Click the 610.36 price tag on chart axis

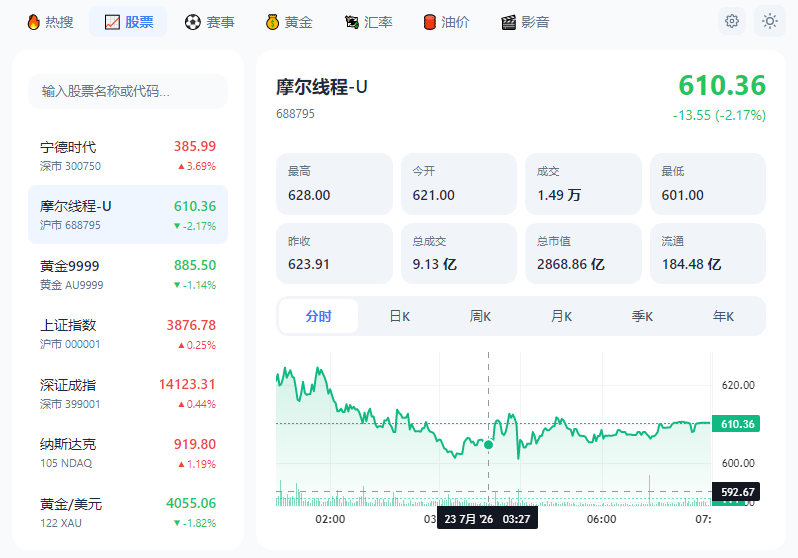pyautogui.click(x=736, y=424)
